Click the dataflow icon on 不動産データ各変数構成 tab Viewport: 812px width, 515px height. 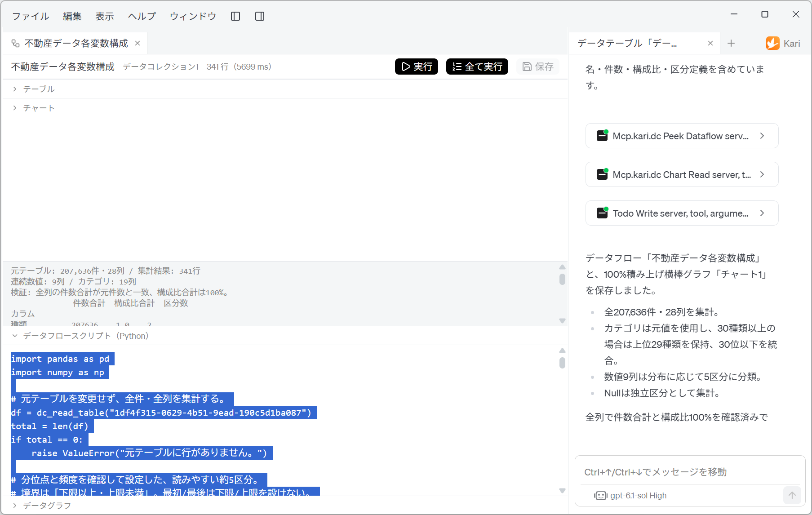tap(15, 43)
